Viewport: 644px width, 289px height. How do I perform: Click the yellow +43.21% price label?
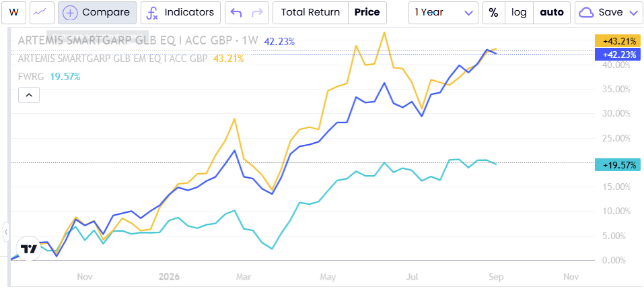click(x=617, y=41)
